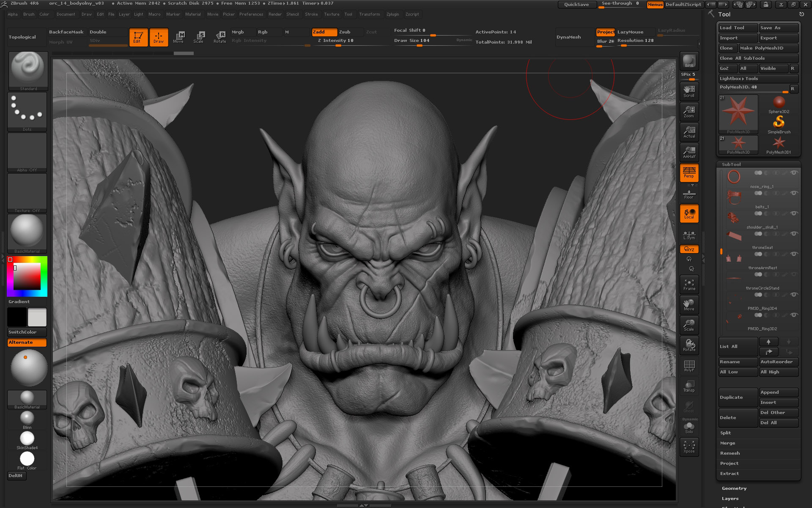Expand the Extract section

pyautogui.click(x=730, y=474)
